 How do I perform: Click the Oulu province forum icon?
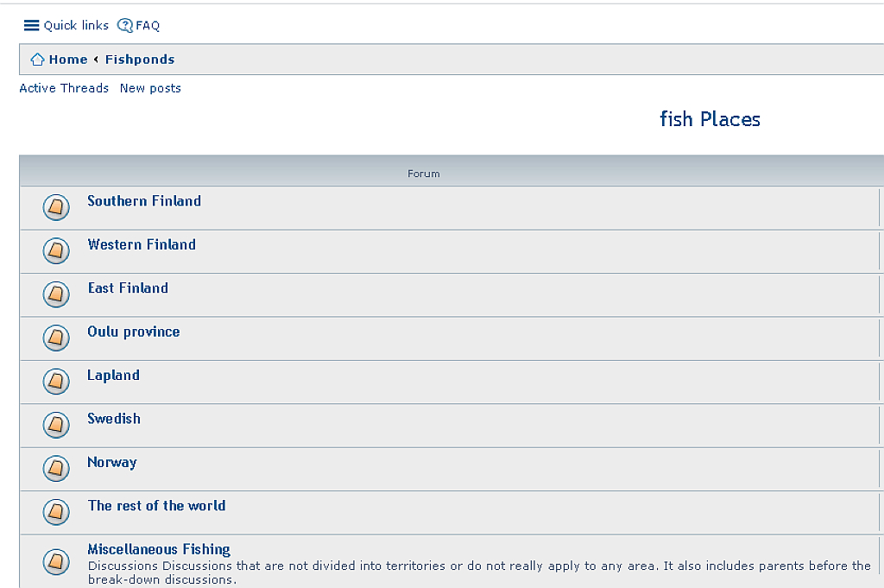coord(56,338)
